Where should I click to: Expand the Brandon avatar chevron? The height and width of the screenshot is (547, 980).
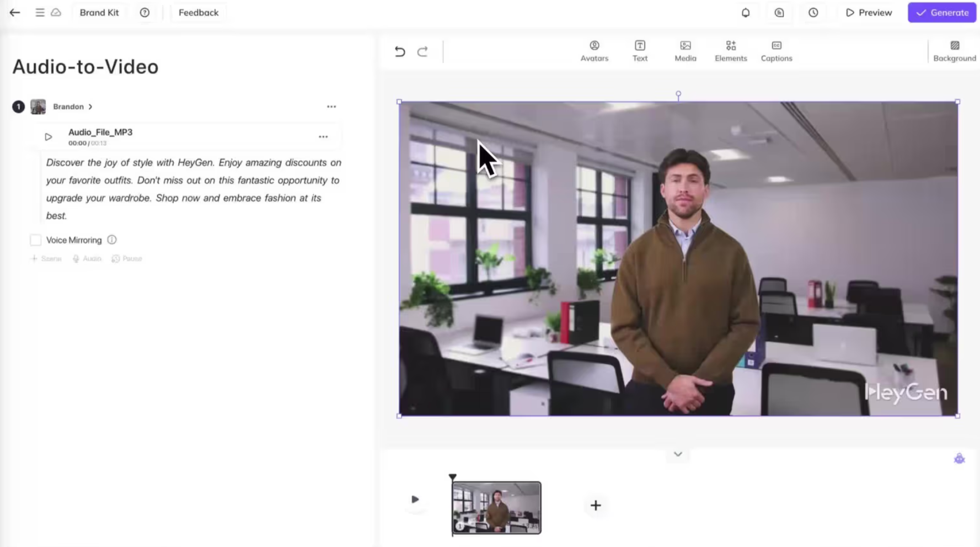[x=90, y=107]
